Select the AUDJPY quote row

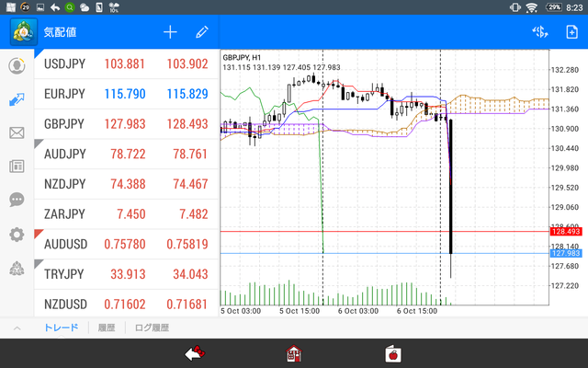[127, 154]
